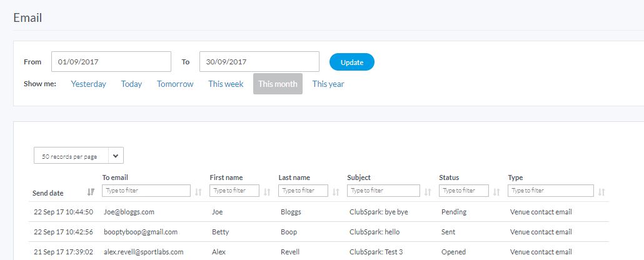Sort the To email column
644x260 pixels.
pyautogui.click(x=198, y=192)
